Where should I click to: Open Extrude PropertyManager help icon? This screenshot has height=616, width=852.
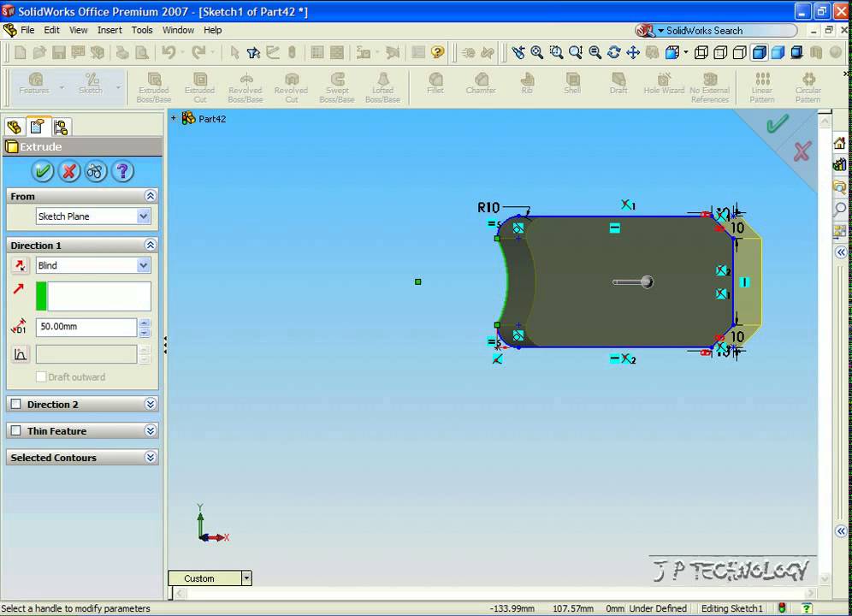[x=122, y=171]
